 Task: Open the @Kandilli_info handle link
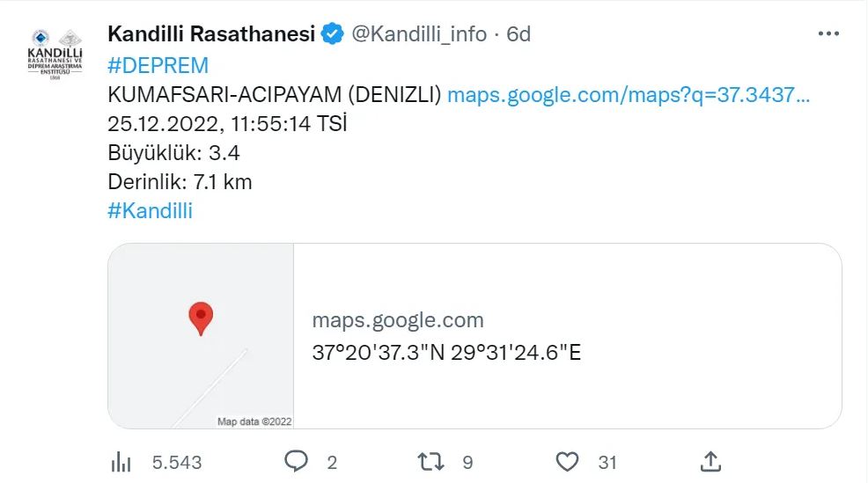pos(419,34)
